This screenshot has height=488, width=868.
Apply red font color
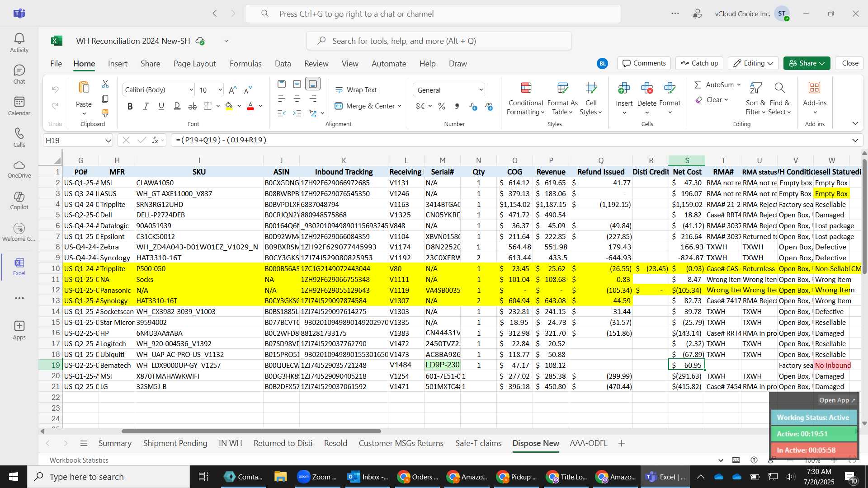pos(250,106)
